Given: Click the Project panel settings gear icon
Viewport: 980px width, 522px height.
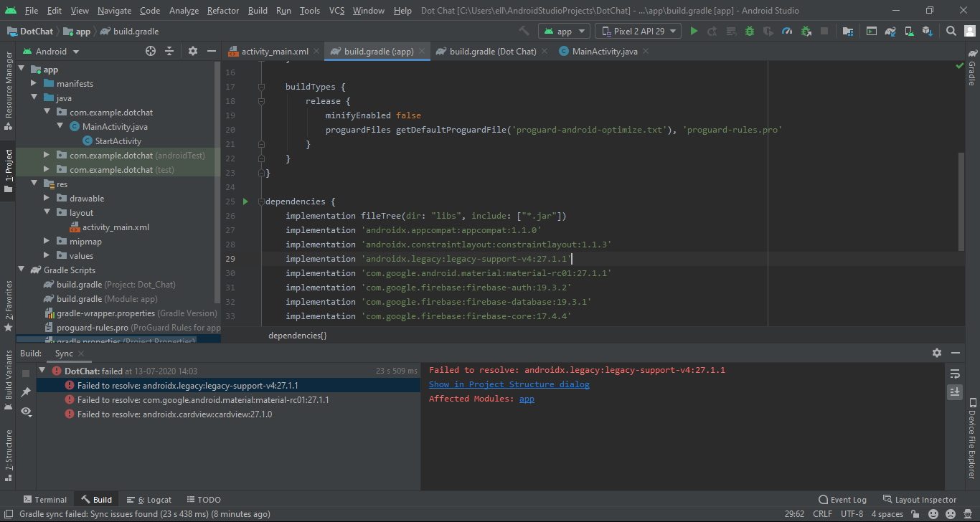Looking at the screenshot, I should tap(192, 51).
